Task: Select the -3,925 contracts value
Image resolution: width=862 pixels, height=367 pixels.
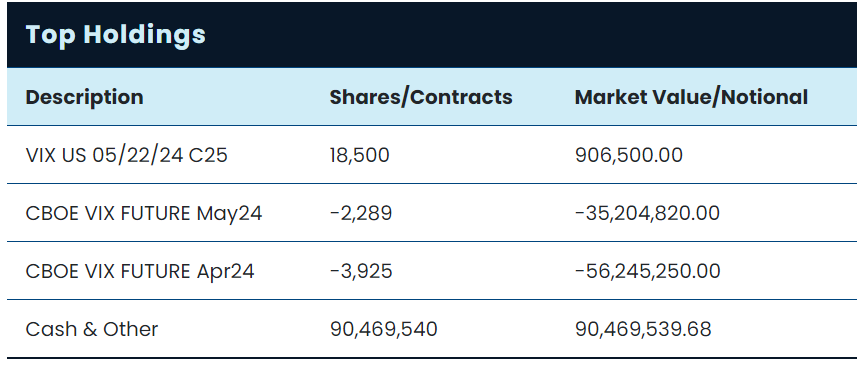Action: 361,271
